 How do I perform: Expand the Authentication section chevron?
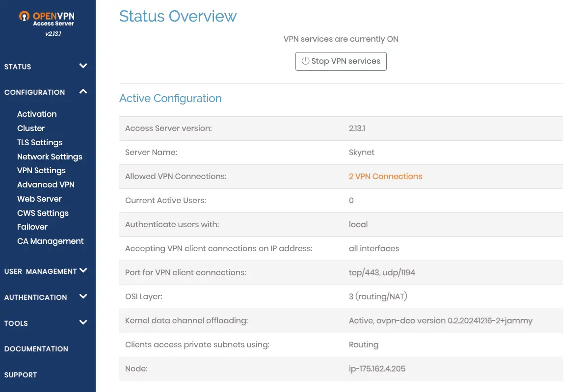[x=83, y=297]
